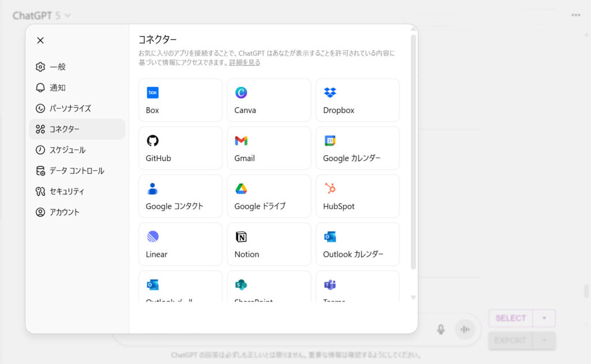The height and width of the screenshot is (364, 591).
Task: Click the Canva connector icon
Action: pos(241,92)
